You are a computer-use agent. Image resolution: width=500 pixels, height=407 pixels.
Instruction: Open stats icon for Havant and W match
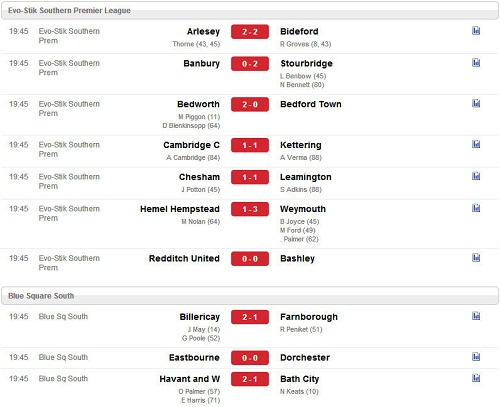[x=476, y=378]
